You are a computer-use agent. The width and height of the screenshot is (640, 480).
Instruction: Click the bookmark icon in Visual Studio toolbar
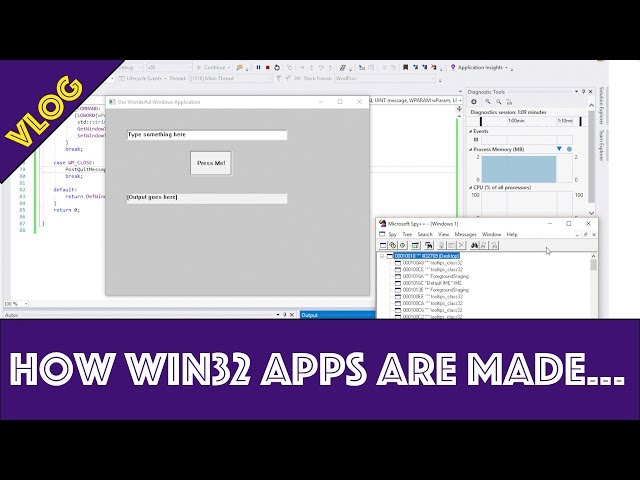[x=405, y=67]
